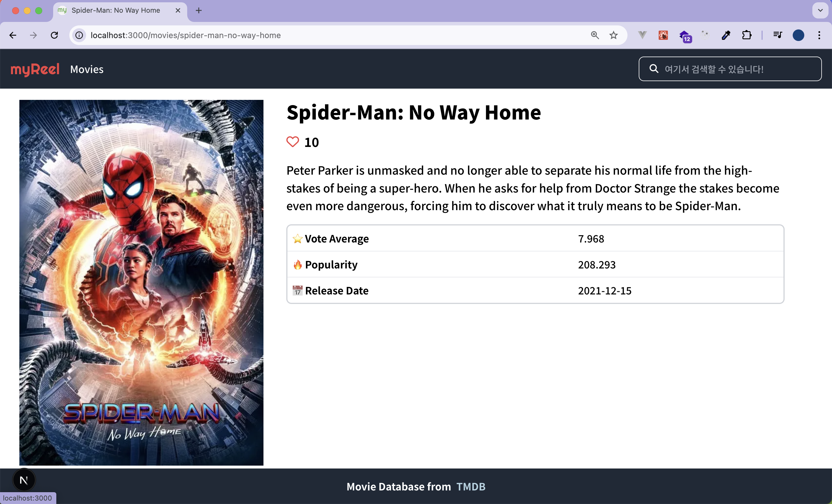The image size is (832, 504).
Task: Open the Chrome profile avatar
Action: pos(798,35)
